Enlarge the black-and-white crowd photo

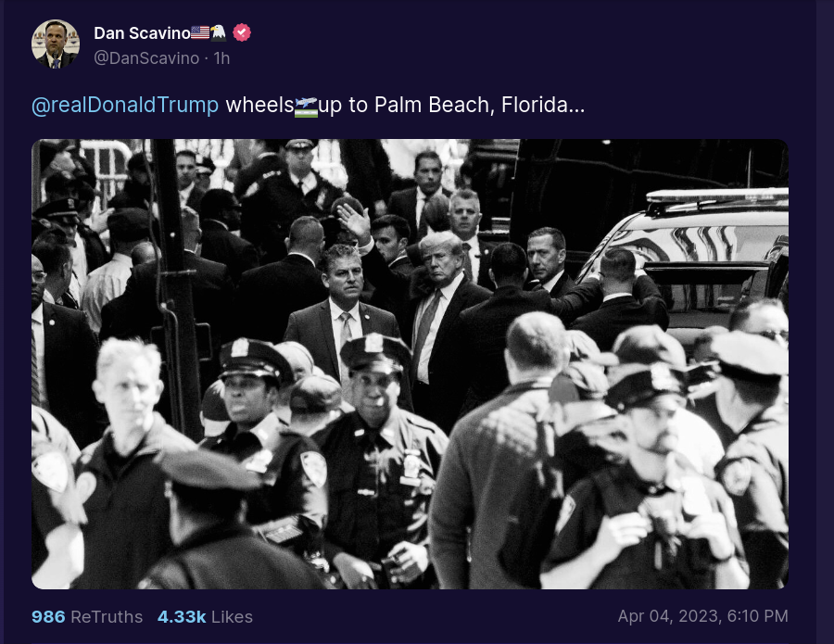coord(410,364)
